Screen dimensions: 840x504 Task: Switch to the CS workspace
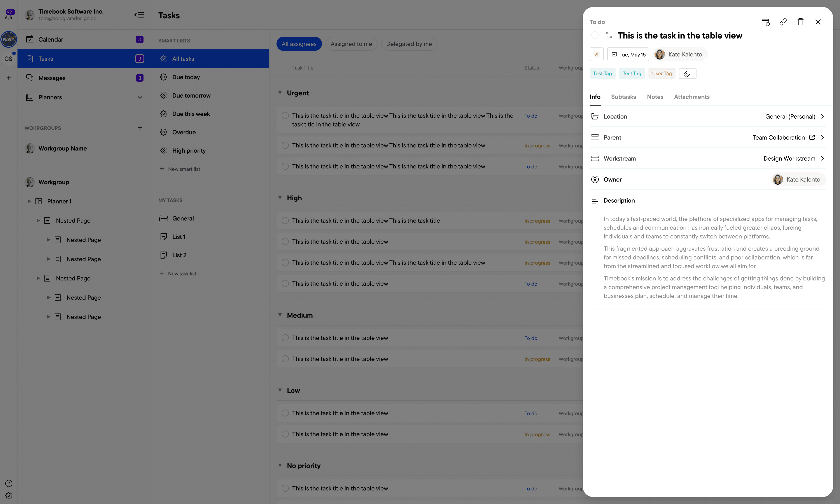(9, 59)
